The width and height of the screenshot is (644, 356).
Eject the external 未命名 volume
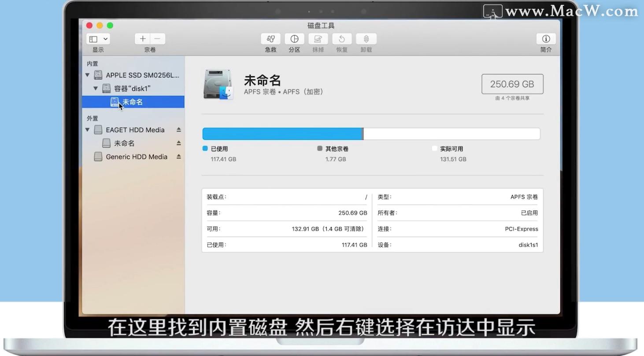179,143
